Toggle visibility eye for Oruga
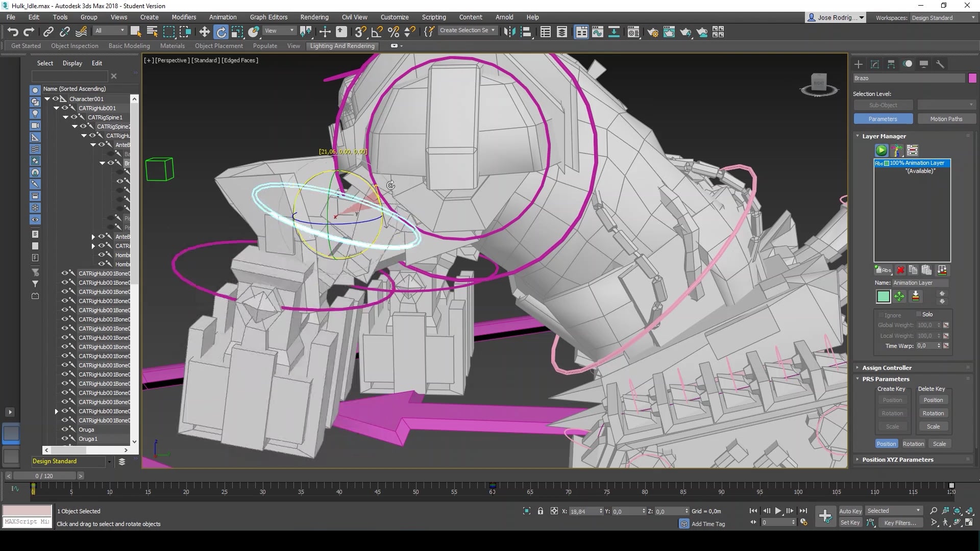980x551 pixels. [65, 430]
